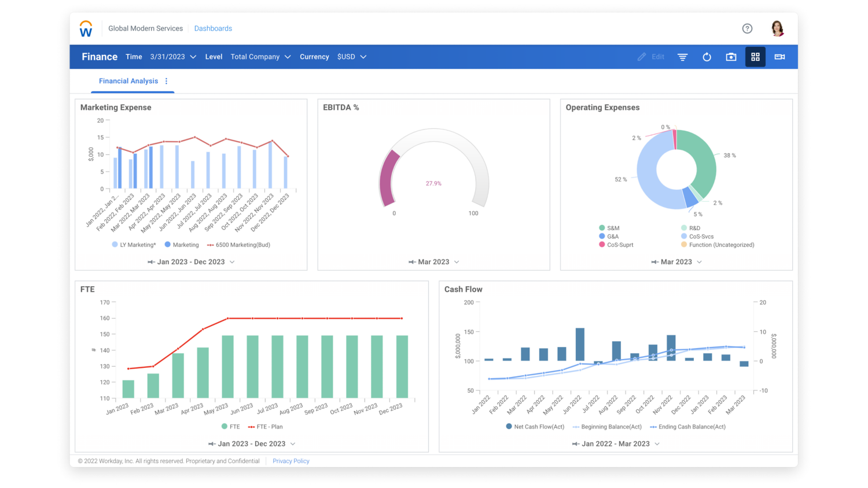Refresh the dashboard with the reload icon
868x488 pixels.
[x=707, y=57]
